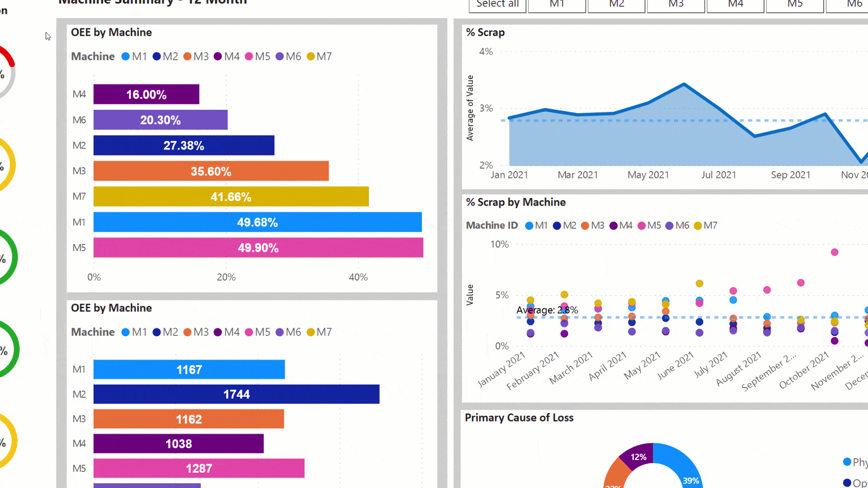This screenshot has width=868, height=488.
Task: Click M7 legend dot in top OEE chart
Action: 311,56
